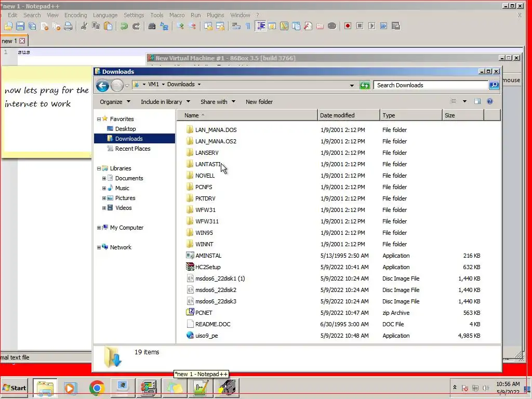Click the Save All toolbar icon
This screenshot has height=399, width=532.
[32, 26]
